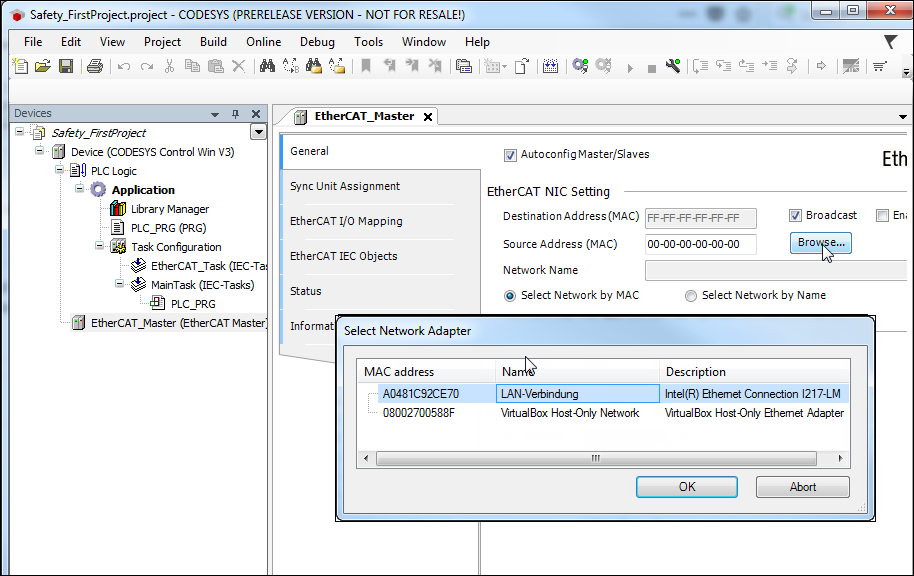Click Abort in the Select Network Adapter dialog
The image size is (914, 576).
click(x=803, y=487)
